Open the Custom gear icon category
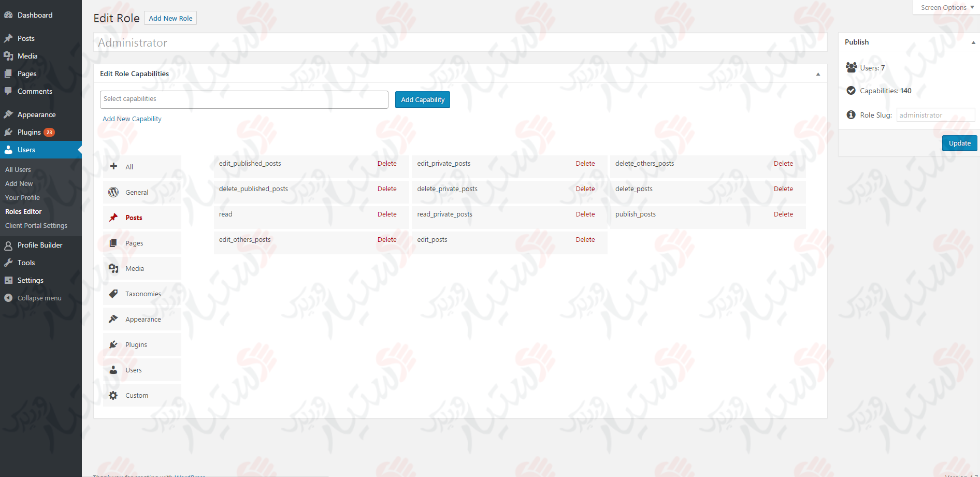Viewport: 980px width, 477px height. [x=114, y=395]
